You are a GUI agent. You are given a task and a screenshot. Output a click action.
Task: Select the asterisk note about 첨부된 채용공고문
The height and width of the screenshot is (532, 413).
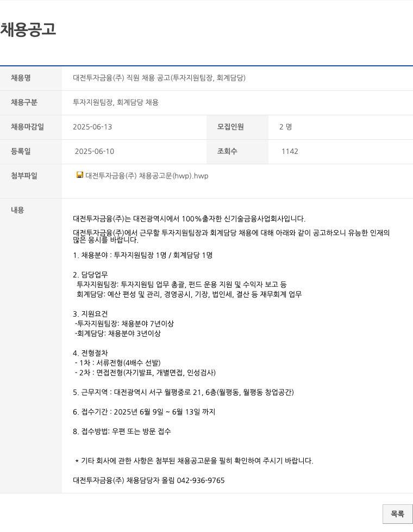(194, 461)
